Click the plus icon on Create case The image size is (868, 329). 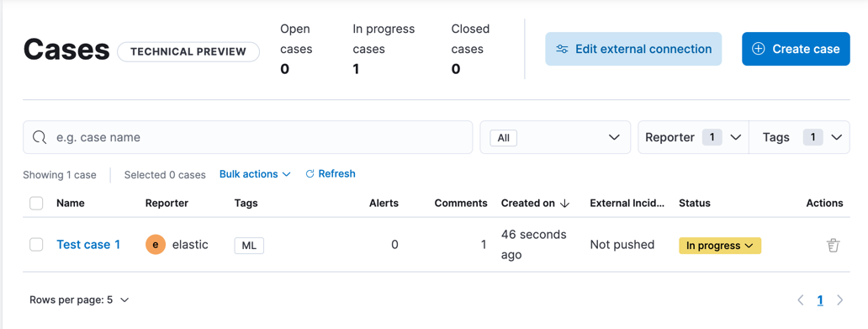pyautogui.click(x=759, y=49)
